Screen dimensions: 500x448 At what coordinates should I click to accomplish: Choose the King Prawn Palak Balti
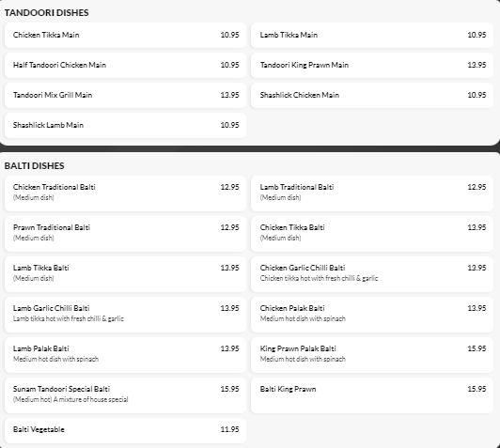point(372,355)
